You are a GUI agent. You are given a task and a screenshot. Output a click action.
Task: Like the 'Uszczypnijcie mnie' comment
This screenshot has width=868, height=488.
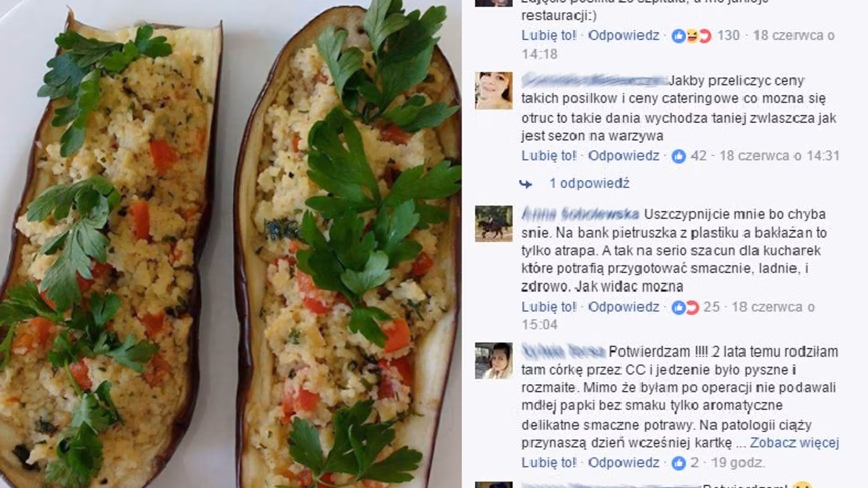(x=549, y=307)
